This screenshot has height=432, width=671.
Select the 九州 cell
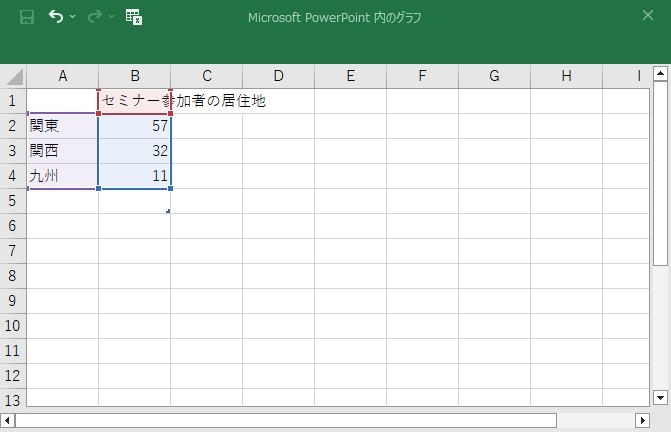point(62,176)
